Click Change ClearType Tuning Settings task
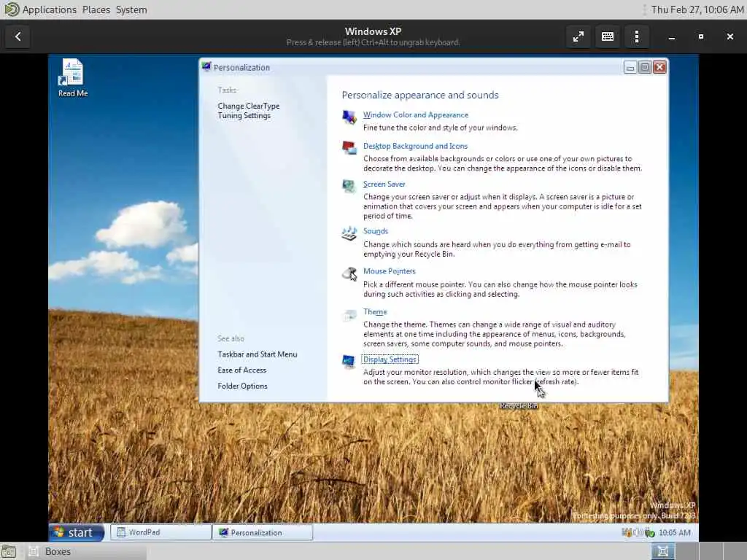The image size is (747, 560). pos(248,111)
